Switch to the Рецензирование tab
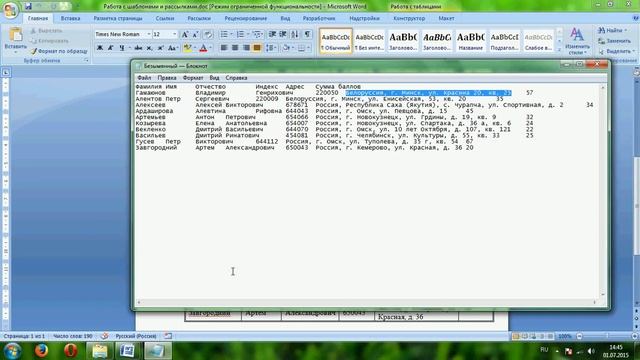 tap(246, 18)
